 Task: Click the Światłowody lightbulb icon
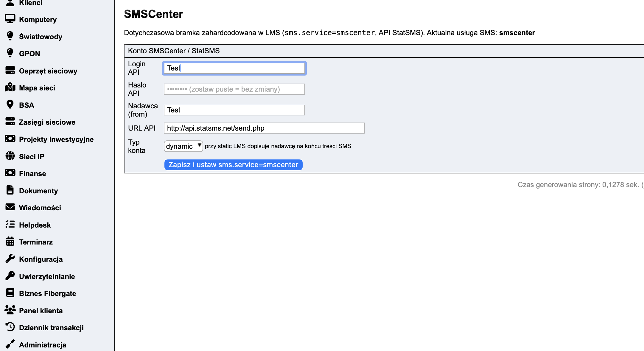point(10,36)
